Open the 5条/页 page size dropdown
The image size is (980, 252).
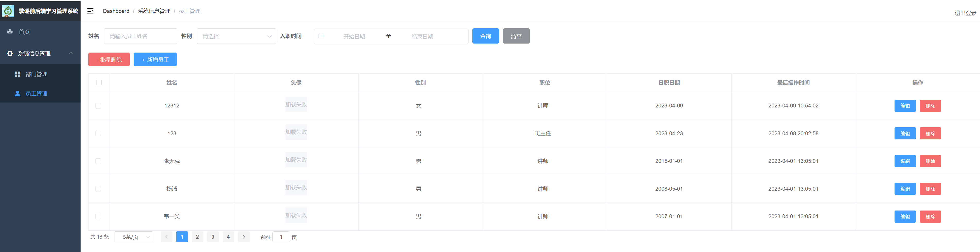point(134,237)
